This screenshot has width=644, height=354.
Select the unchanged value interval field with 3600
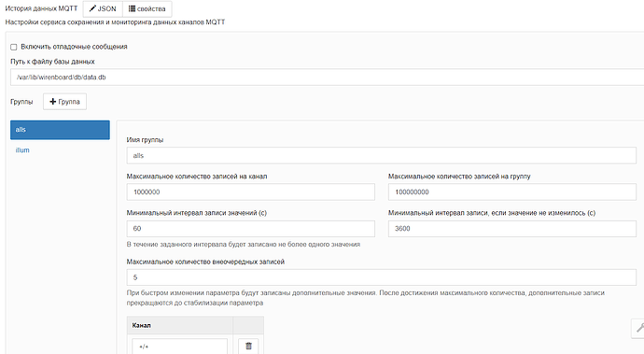pos(512,229)
